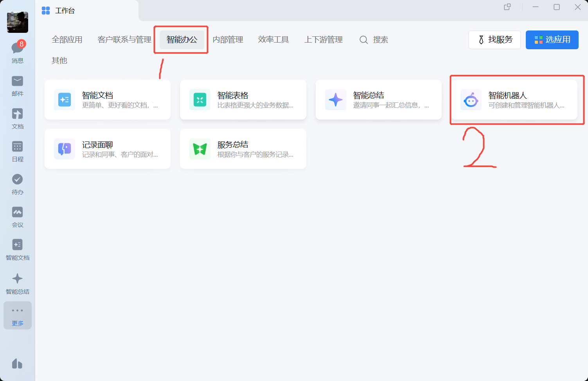Maximize the window
This screenshot has width=588, height=381.
click(557, 7)
